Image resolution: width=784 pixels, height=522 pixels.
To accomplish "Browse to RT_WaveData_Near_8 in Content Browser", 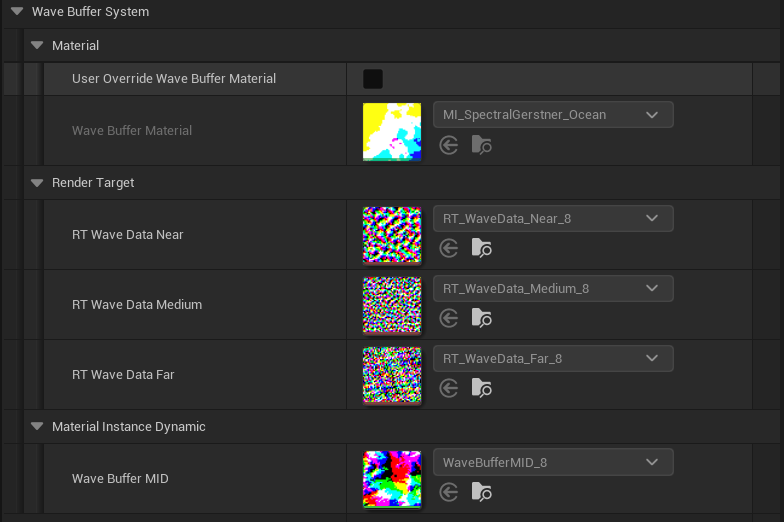I will [x=481, y=248].
